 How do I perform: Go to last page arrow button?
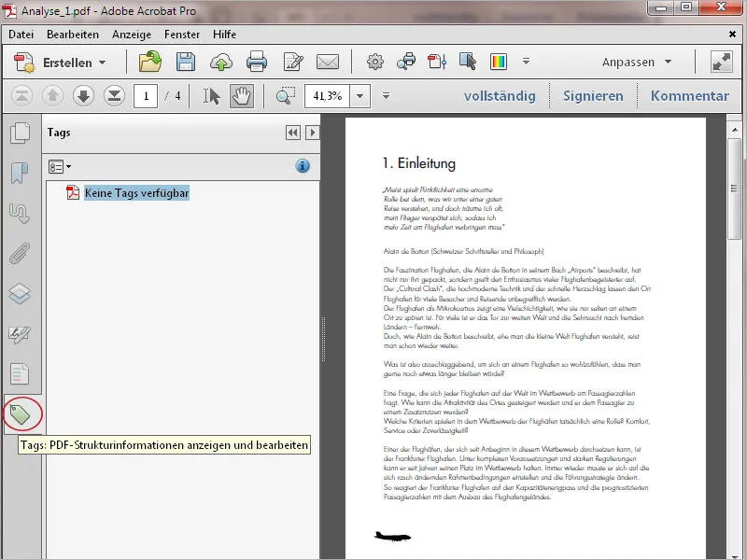[x=114, y=96]
